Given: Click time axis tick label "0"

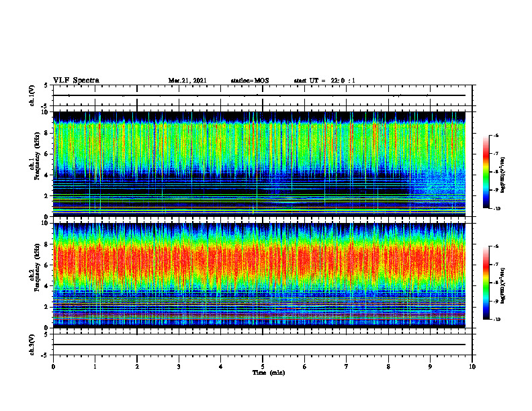Looking at the screenshot, I should coord(53,367).
